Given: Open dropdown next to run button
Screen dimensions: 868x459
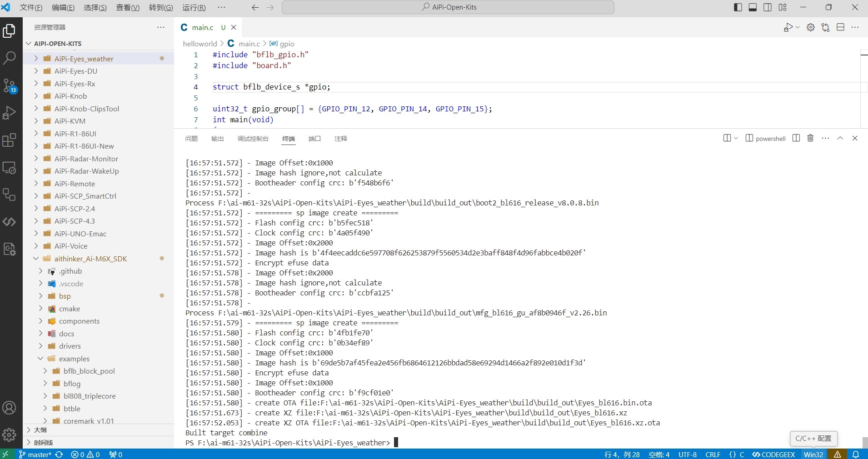Looking at the screenshot, I should pyautogui.click(x=798, y=28).
